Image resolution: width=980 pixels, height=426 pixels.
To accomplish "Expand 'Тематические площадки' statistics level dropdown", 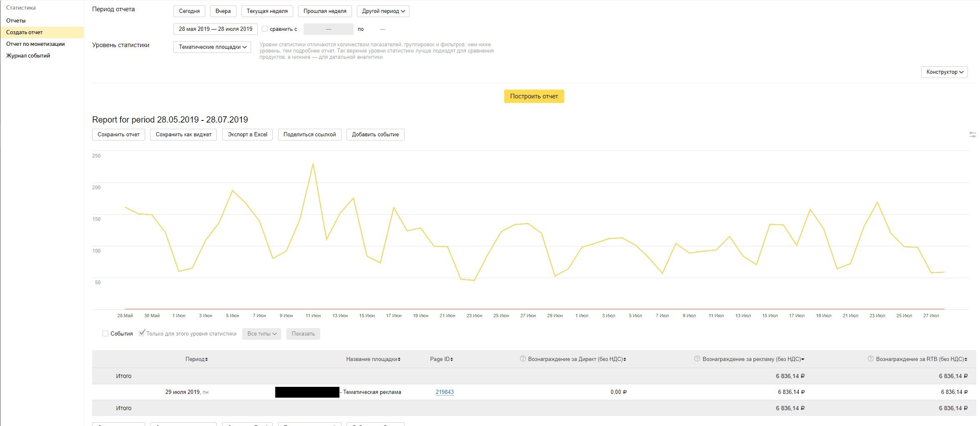I will (x=212, y=47).
